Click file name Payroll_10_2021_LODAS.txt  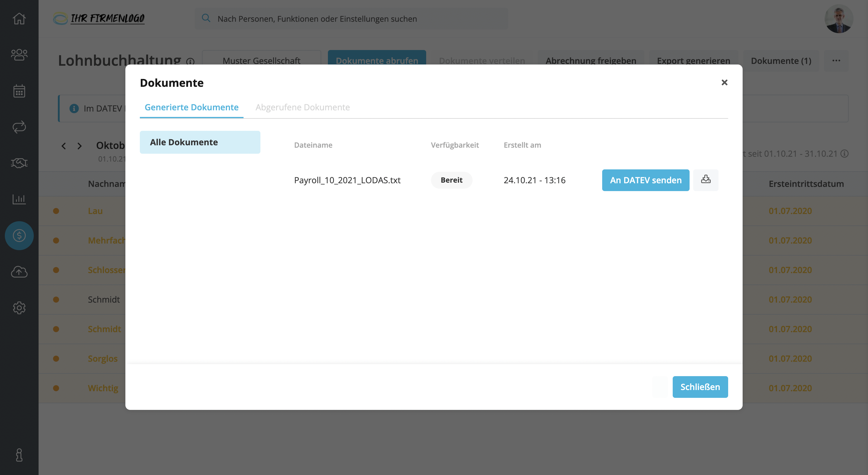click(347, 180)
